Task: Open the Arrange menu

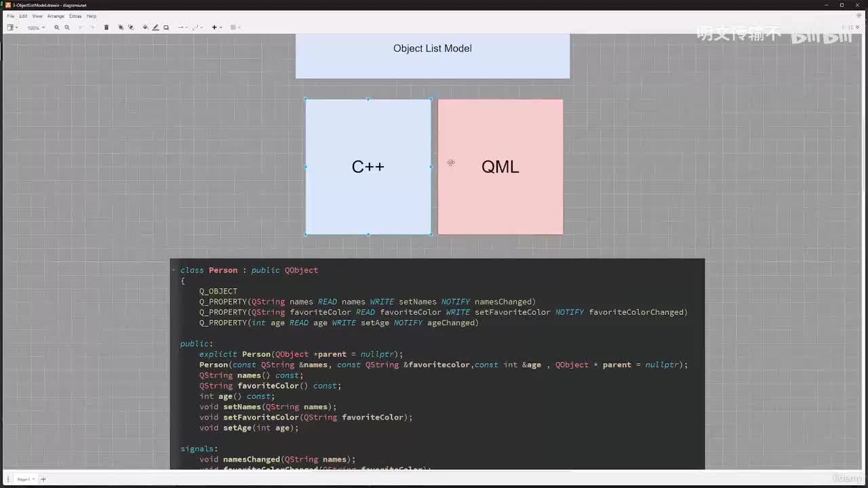Action: coord(56,16)
